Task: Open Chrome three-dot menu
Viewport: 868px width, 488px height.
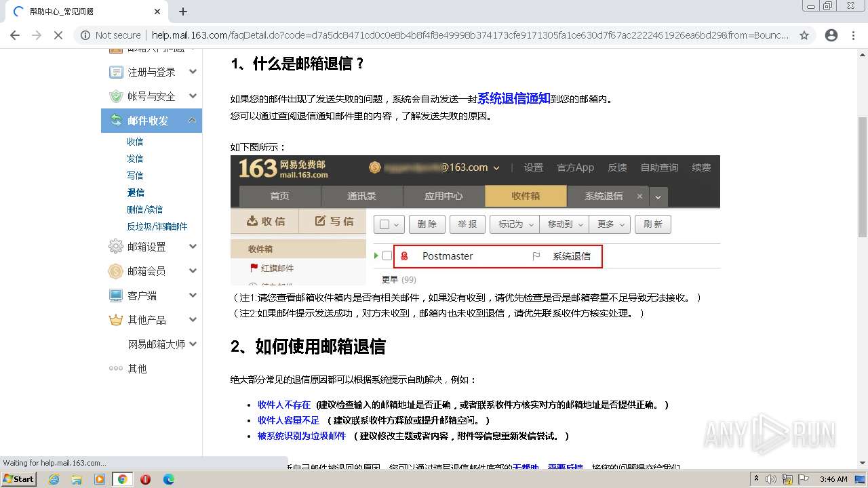Action: [853, 35]
